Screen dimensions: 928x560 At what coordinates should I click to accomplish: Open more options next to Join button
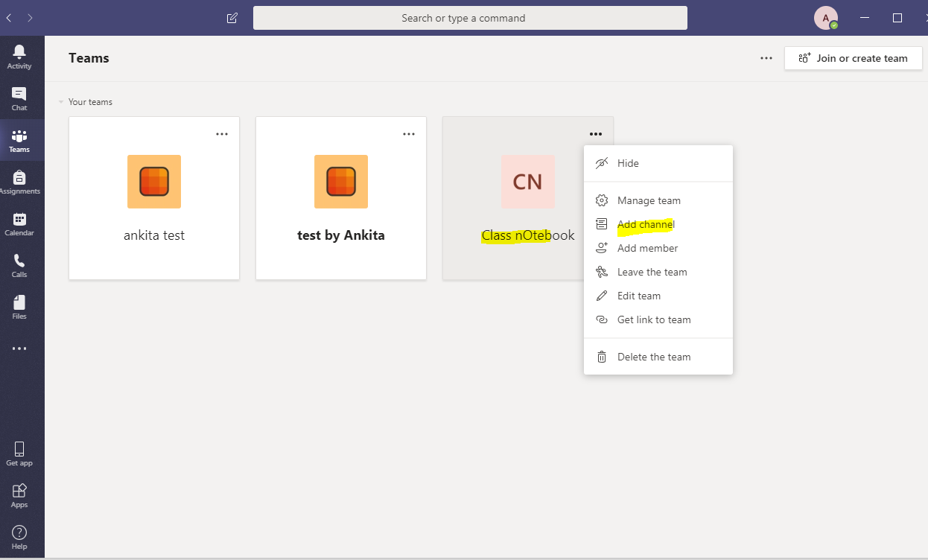pyautogui.click(x=766, y=58)
